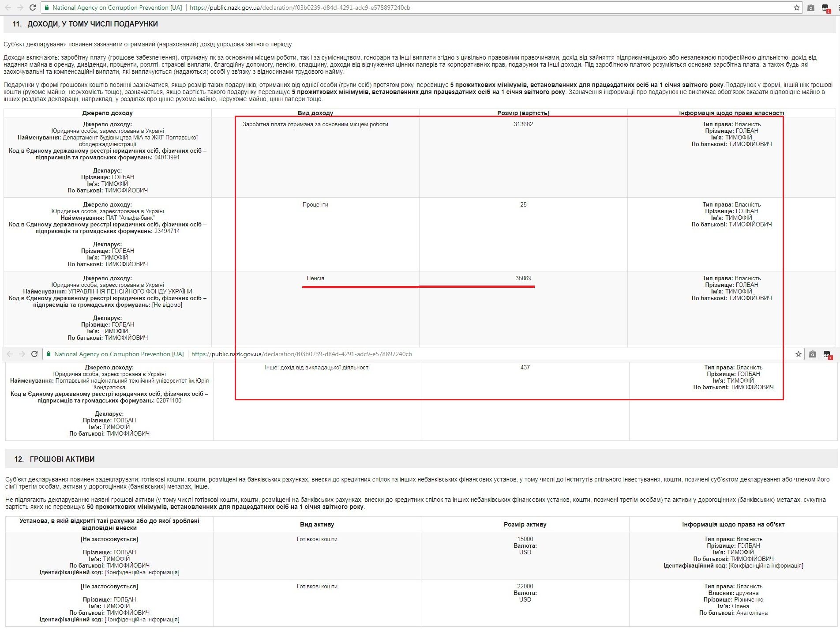The width and height of the screenshot is (840, 632).
Task: Focus the topmost address bar URL
Action: [300, 8]
